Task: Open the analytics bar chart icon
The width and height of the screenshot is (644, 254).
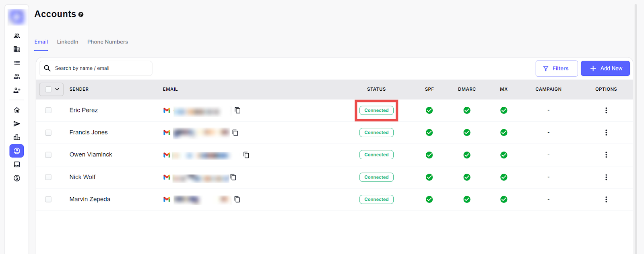Action: tap(17, 137)
